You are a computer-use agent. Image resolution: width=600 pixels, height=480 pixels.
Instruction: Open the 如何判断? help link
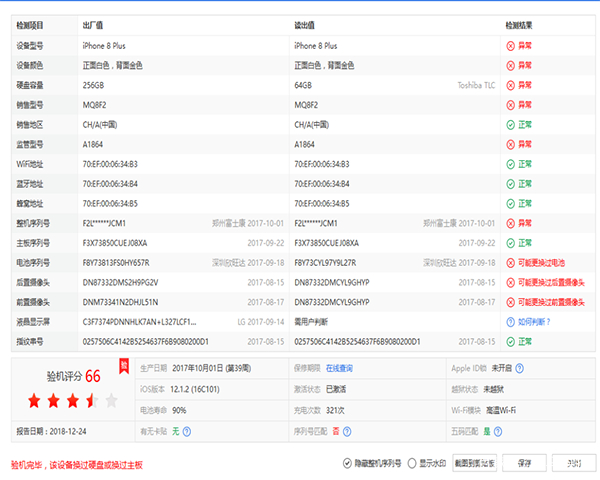[x=534, y=322]
